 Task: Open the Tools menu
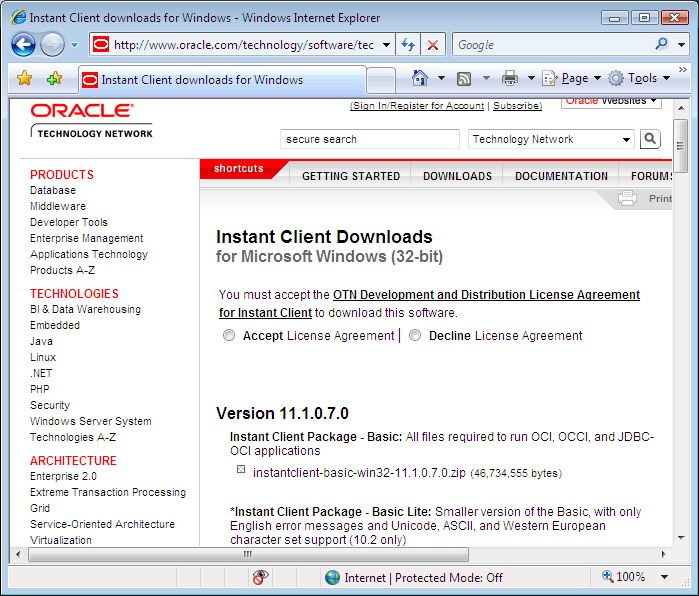pyautogui.click(x=640, y=78)
